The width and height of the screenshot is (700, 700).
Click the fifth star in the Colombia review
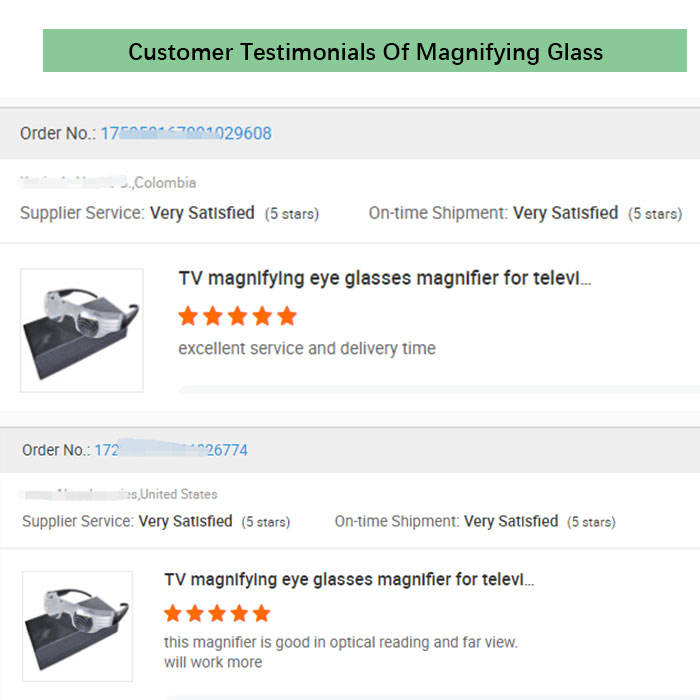click(287, 317)
